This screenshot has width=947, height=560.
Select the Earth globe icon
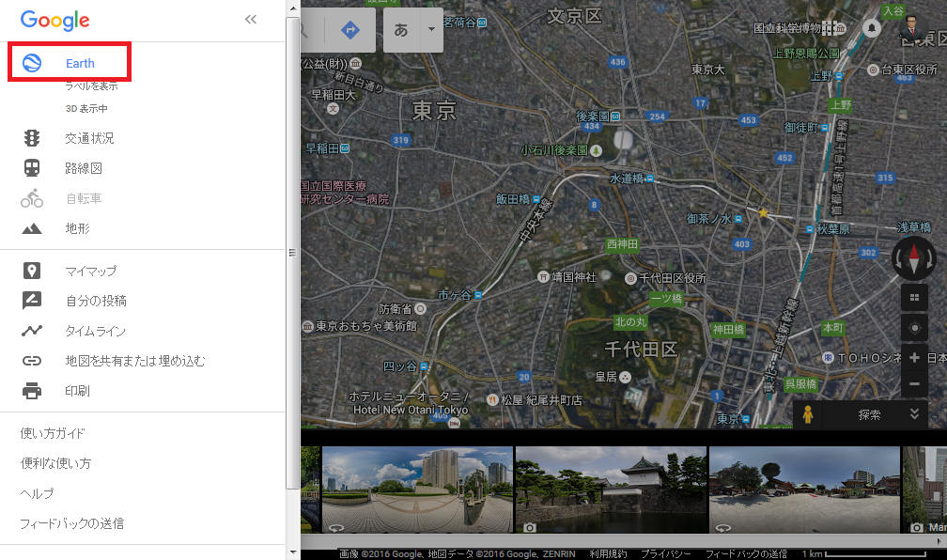pyautogui.click(x=32, y=63)
